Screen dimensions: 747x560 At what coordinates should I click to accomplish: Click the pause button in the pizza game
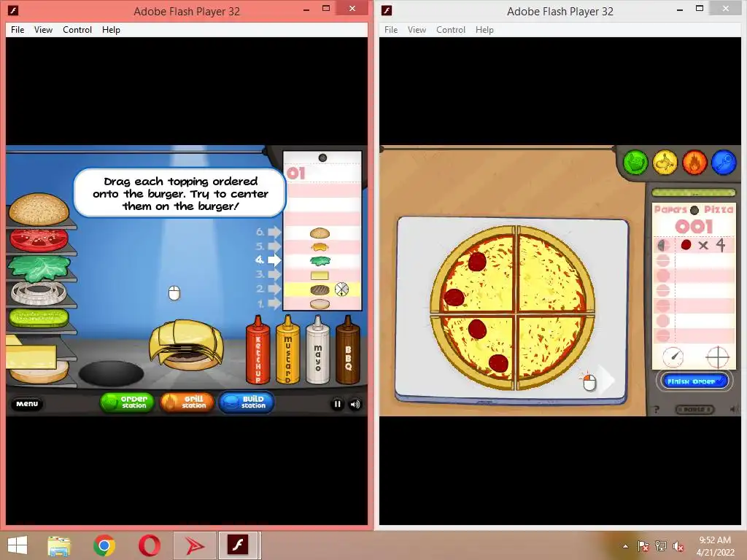click(695, 410)
